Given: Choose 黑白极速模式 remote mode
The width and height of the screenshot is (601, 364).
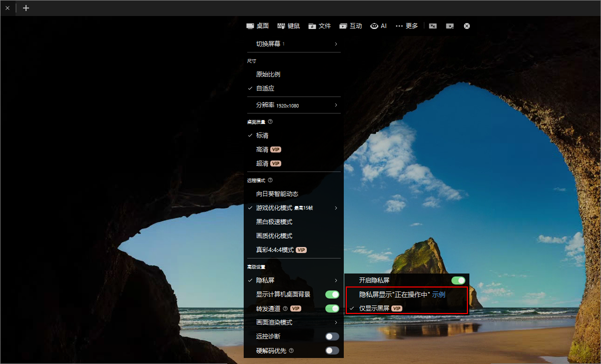Looking at the screenshot, I should (274, 222).
